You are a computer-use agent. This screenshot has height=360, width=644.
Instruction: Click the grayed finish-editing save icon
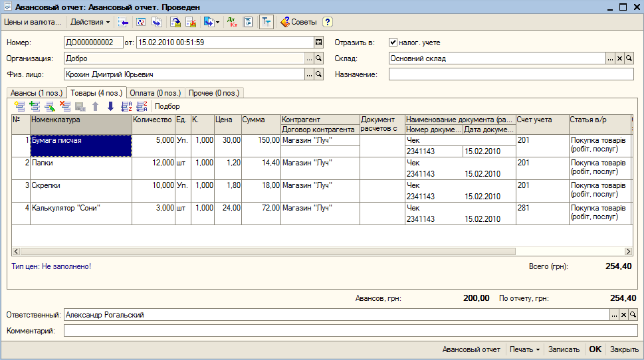80,107
